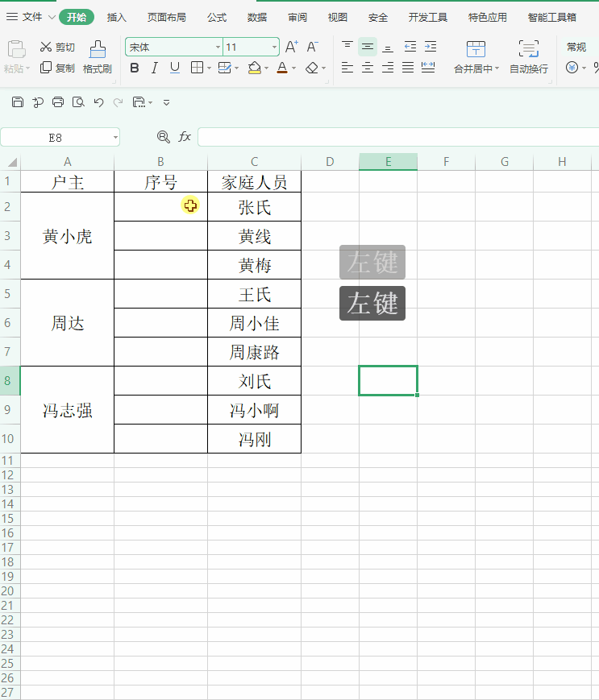Viewport: 599px width, 700px height.
Task: Switch to the 插入 (Insert) tab
Action: (x=117, y=17)
